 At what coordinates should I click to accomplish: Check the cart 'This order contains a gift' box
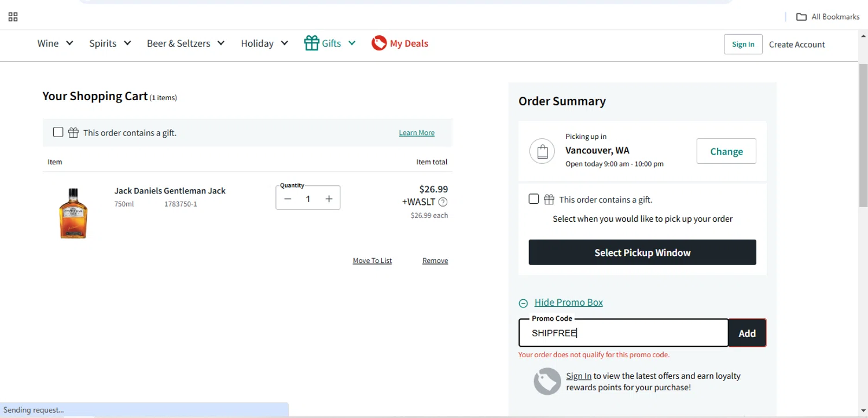coord(58,132)
